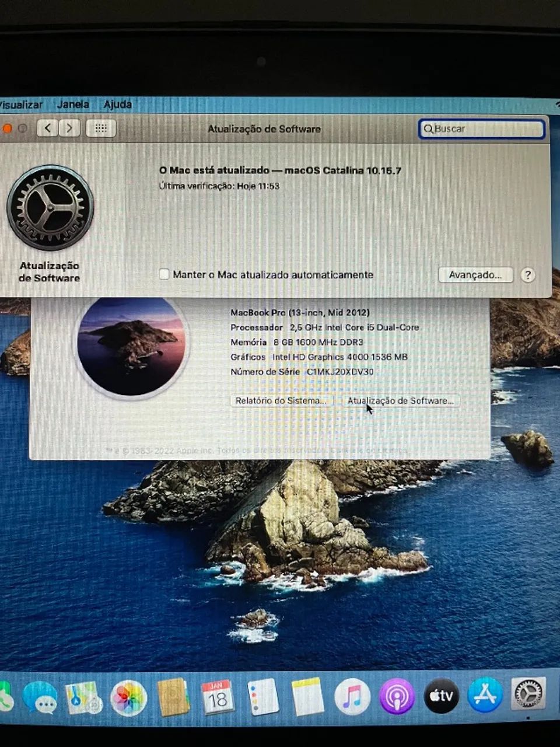Select serial number C1MKJ20XDV30 text
560x747 pixels.
click(340, 372)
